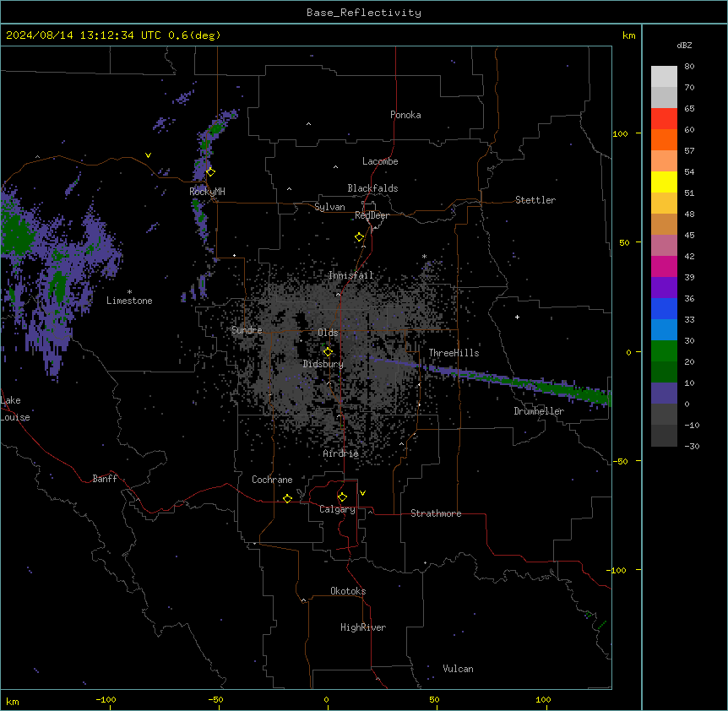
Task: Click the Okotoks city label
Action: (x=348, y=591)
